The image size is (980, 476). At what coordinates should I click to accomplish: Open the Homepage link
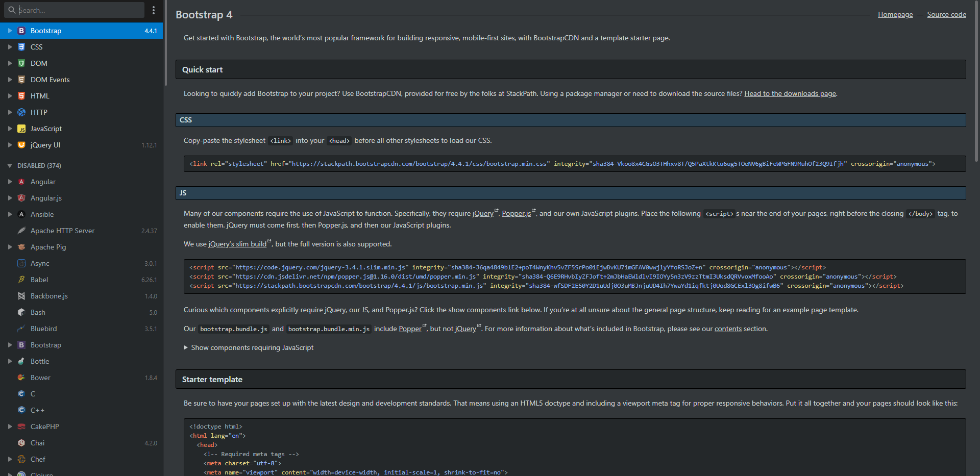(x=895, y=14)
